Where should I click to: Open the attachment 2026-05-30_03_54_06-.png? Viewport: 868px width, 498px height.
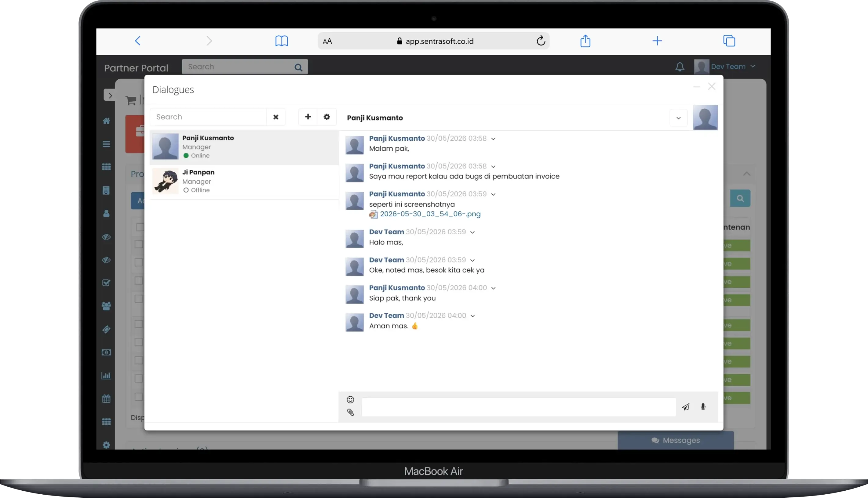[430, 214]
